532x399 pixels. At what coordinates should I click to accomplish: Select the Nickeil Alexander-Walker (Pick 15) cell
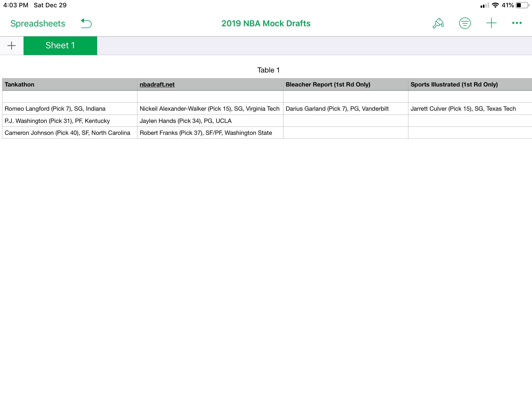point(210,109)
